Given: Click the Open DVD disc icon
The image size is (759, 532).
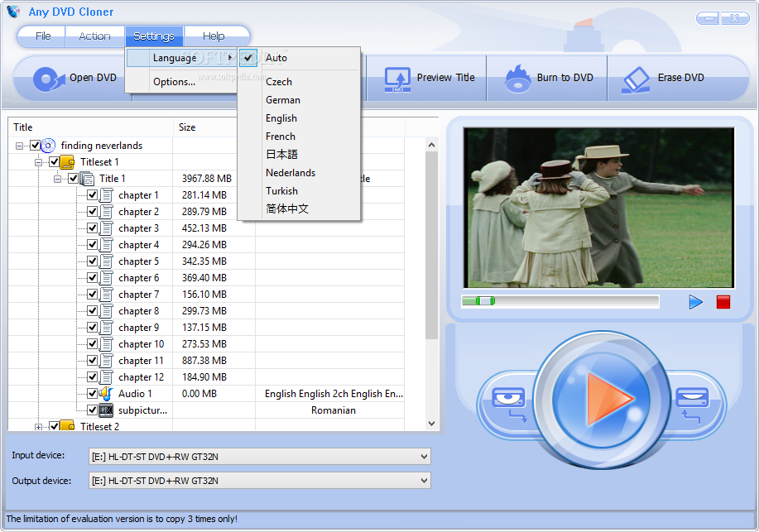Looking at the screenshot, I should click(x=48, y=79).
